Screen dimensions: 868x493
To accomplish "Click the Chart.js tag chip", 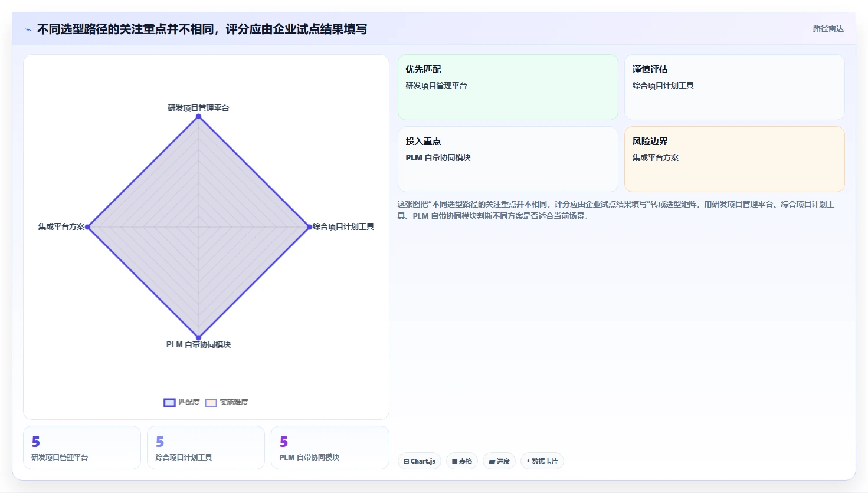I will (x=420, y=461).
